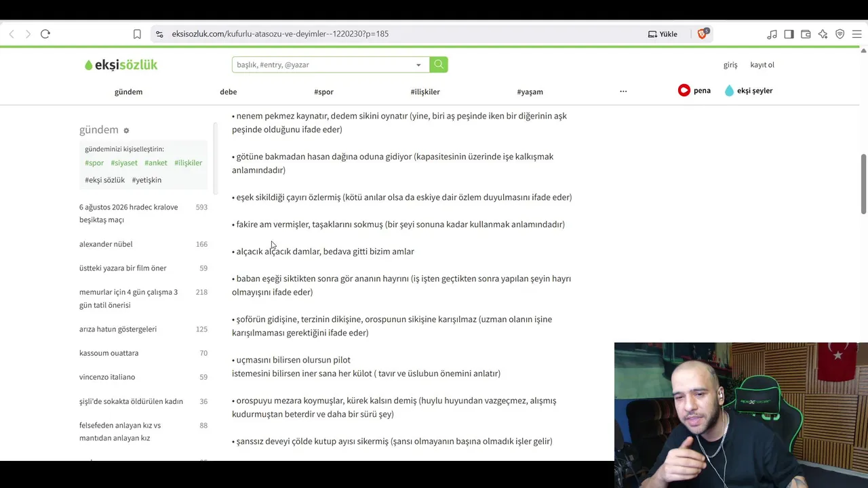Open gündem settings gear
Screen dimensions: 868x488
pyautogui.click(x=126, y=130)
